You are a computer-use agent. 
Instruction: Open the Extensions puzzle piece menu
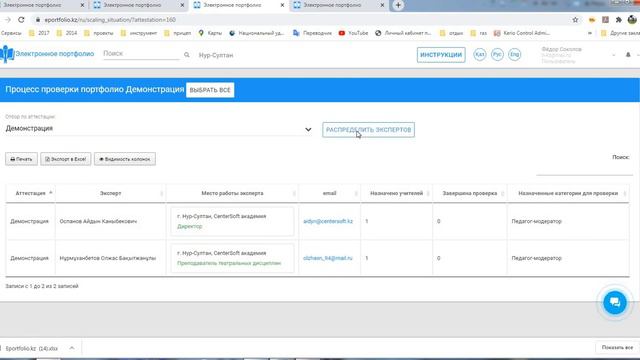coord(619,20)
